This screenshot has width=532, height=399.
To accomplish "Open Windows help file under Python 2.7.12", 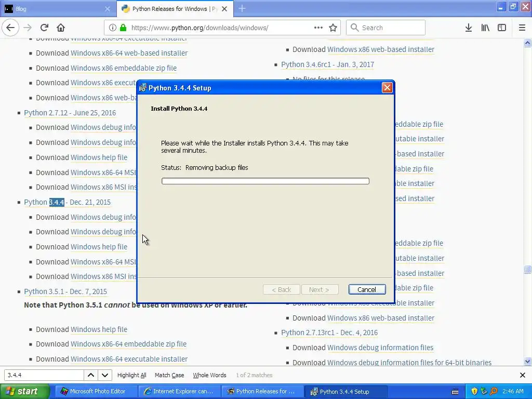I will click(x=99, y=157).
